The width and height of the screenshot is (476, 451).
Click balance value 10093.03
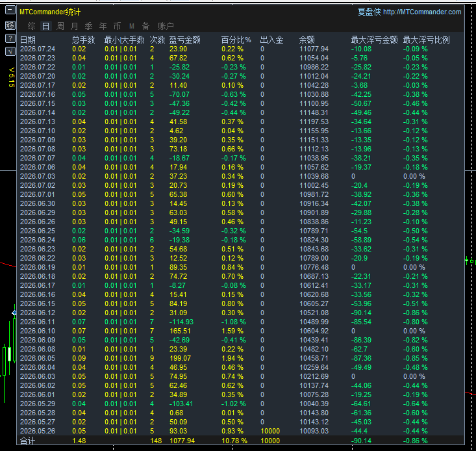(314, 431)
